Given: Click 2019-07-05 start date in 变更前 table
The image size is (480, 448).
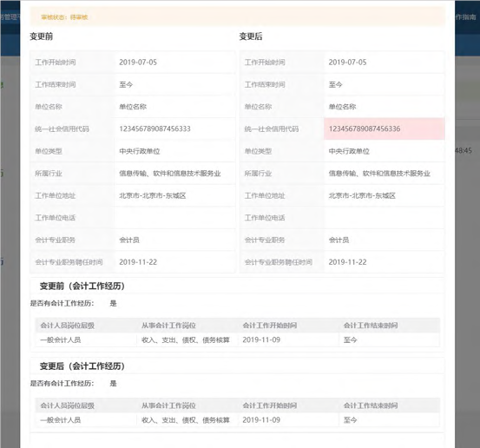Looking at the screenshot, I should click(138, 63).
